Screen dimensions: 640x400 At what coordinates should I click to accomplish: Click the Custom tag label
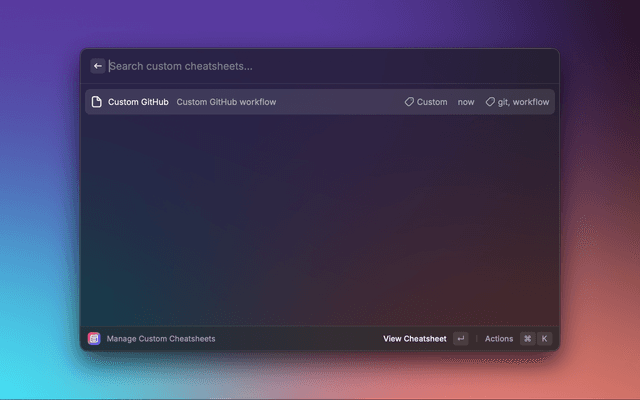click(x=432, y=102)
